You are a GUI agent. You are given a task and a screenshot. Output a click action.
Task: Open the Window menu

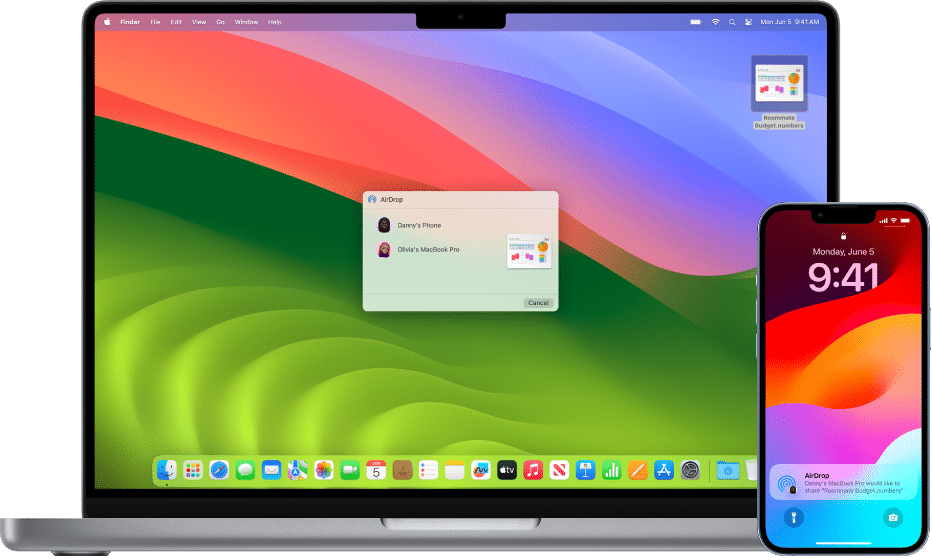tap(246, 22)
